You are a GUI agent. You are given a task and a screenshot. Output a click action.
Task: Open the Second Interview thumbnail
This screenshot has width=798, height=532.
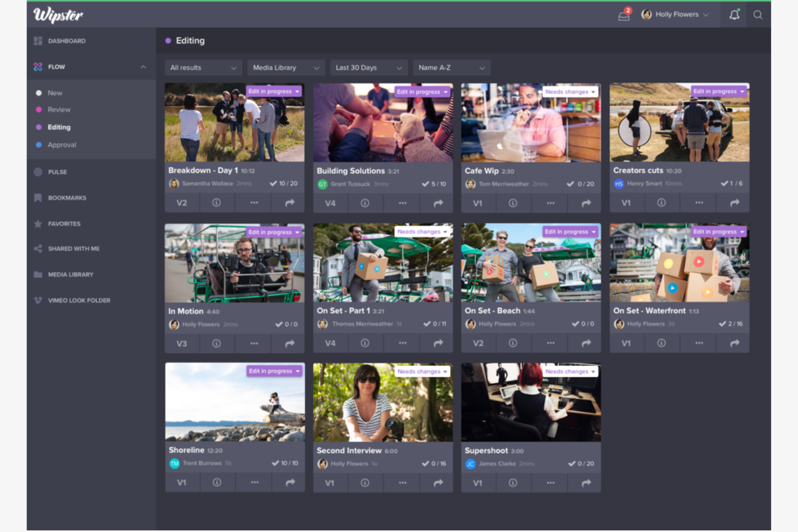click(383, 402)
